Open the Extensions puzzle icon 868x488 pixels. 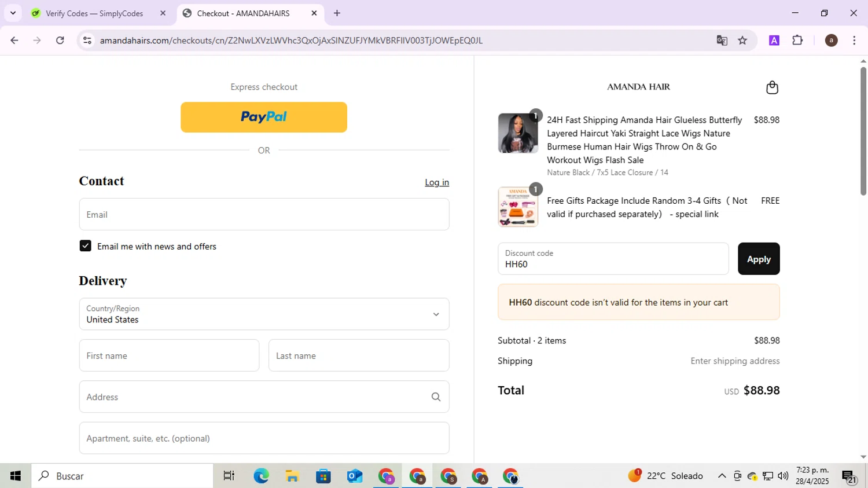(x=797, y=41)
